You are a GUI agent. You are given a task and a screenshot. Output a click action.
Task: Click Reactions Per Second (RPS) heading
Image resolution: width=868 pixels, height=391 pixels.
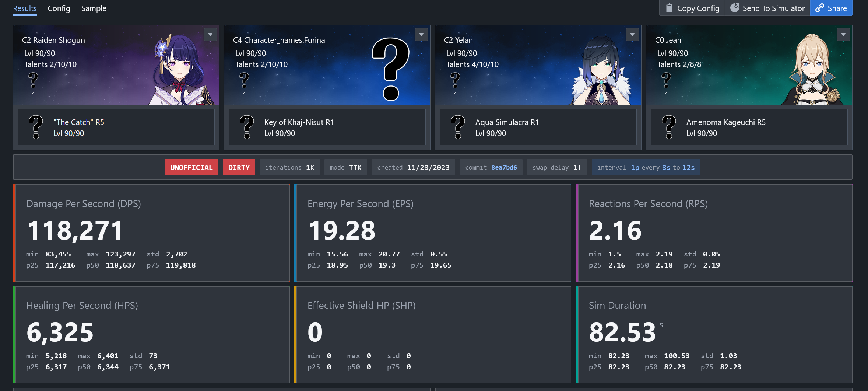[648, 204]
